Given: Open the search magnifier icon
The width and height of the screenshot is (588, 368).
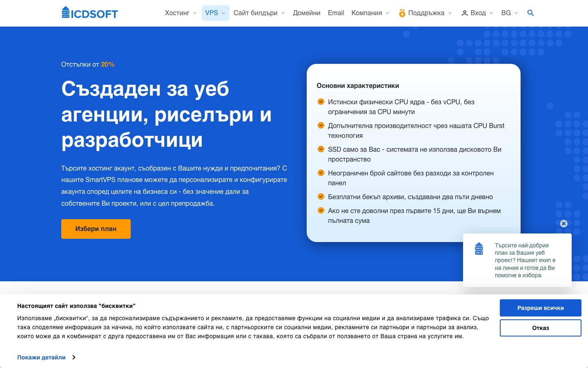Looking at the screenshot, I should (530, 13).
